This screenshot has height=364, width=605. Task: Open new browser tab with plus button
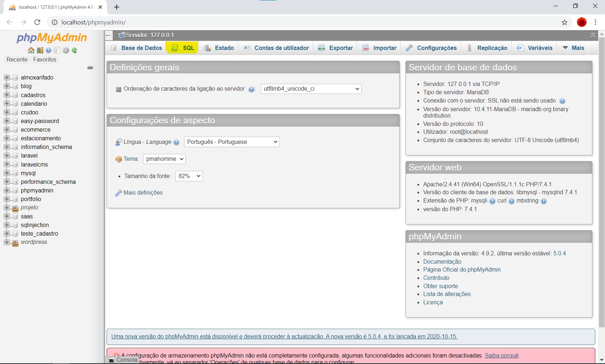pos(117,7)
